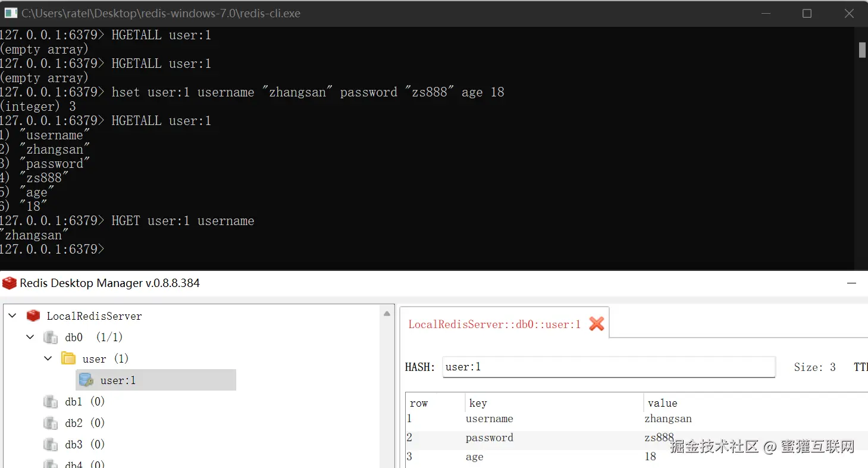Select LocalRedisServer label in tree

pyautogui.click(x=95, y=316)
